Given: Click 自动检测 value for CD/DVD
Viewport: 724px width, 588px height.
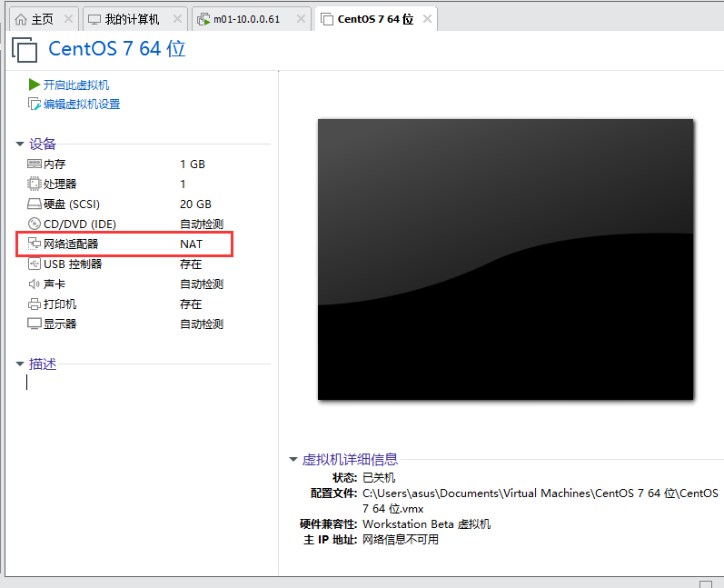Looking at the screenshot, I should [202, 224].
